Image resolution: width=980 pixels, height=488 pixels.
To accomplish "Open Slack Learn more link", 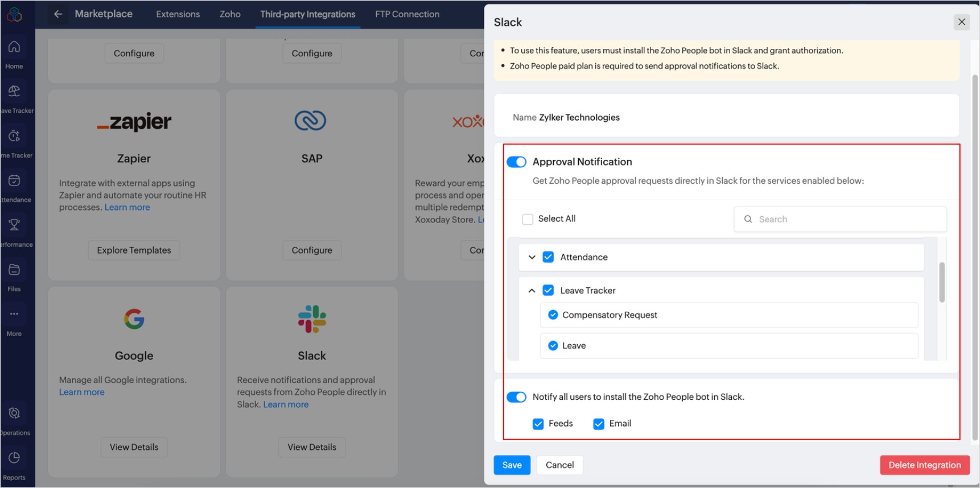I will click(286, 405).
